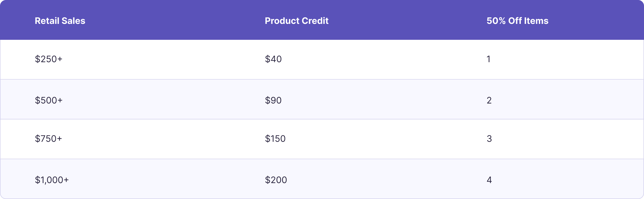Image resolution: width=644 pixels, height=199 pixels.
Task: Click the $200 product credit value
Action: coord(276,180)
